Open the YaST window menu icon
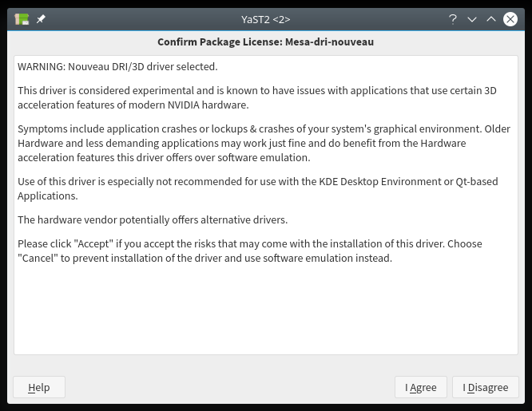 pos(22,19)
